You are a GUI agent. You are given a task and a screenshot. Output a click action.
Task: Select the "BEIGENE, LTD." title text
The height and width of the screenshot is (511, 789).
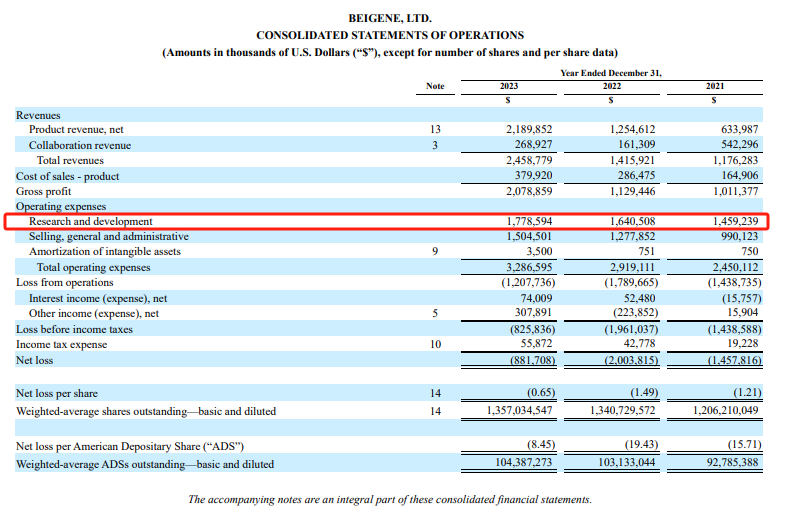[x=390, y=18]
